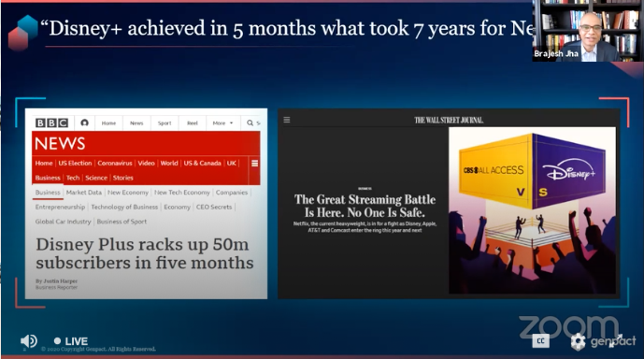Select Business in red news bar
644x359 pixels.
click(48, 178)
